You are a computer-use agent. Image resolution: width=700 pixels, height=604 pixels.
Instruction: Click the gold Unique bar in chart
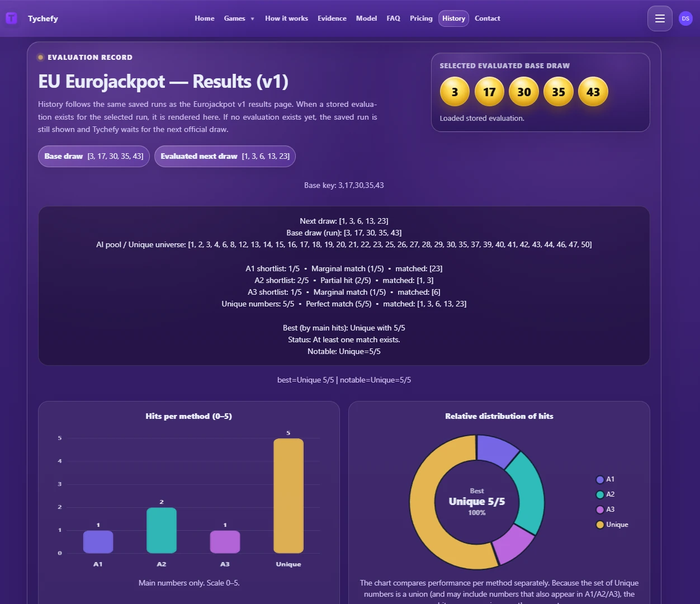click(x=288, y=496)
